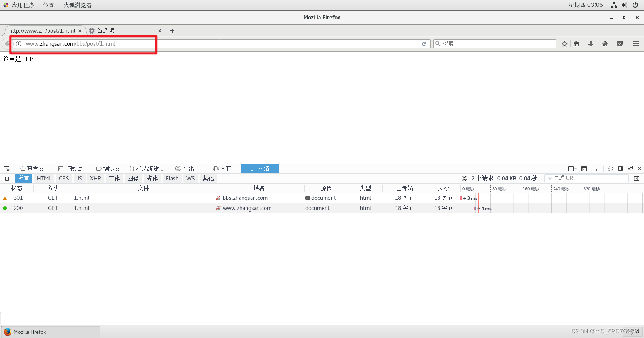Screen dimensions: 644x338
Task: Sort requests by 文件 column header
Action: coord(143,188)
